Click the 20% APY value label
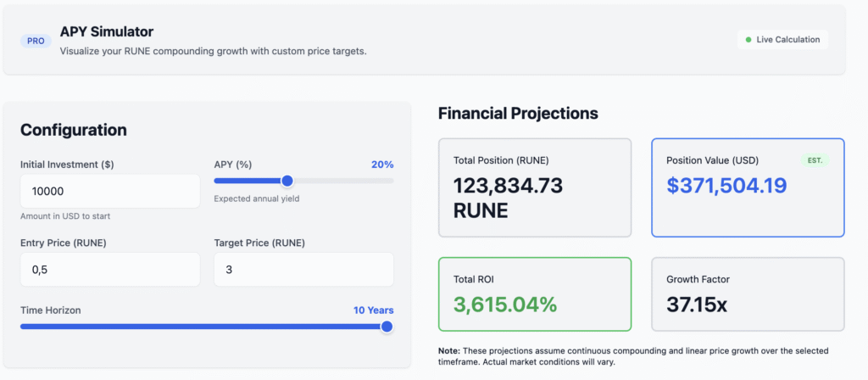868x380 pixels. [382, 165]
